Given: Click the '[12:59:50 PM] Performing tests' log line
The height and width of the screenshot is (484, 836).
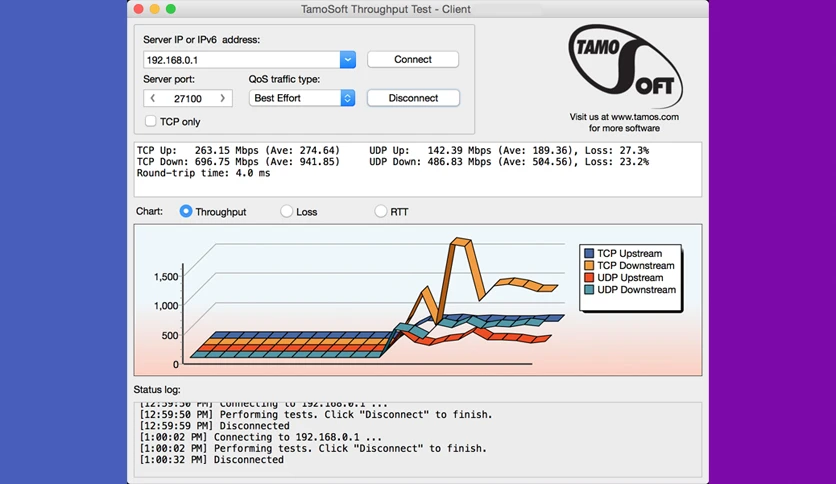Looking at the screenshot, I should 316,415.
